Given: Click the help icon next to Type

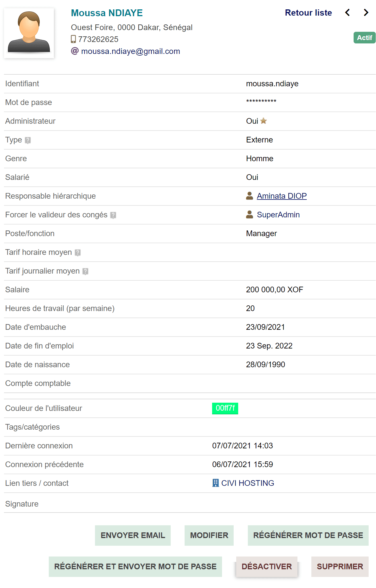Looking at the screenshot, I should 28,140.
